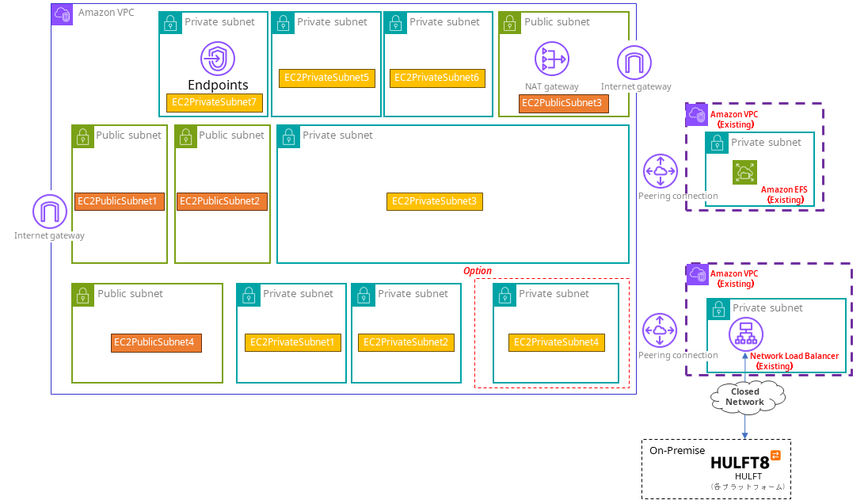Click the lock icon of EC2PublicSubnet4 subnet

pos(82,295)
